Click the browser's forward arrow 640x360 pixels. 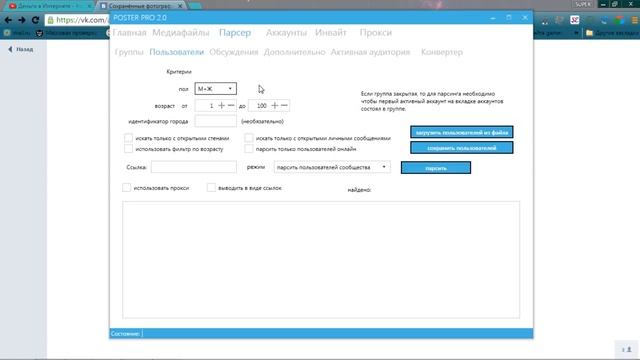click(x=22, y=20)
